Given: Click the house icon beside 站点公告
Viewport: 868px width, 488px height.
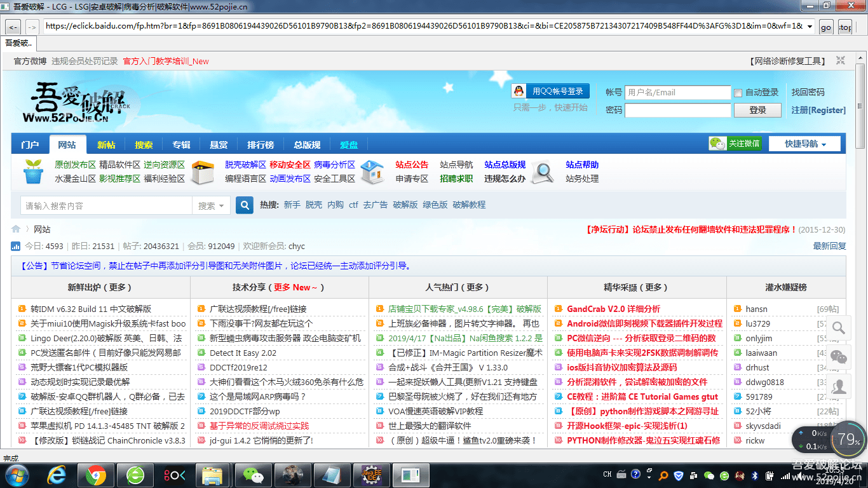Looking at the screenshot, I should click(372, 172).
